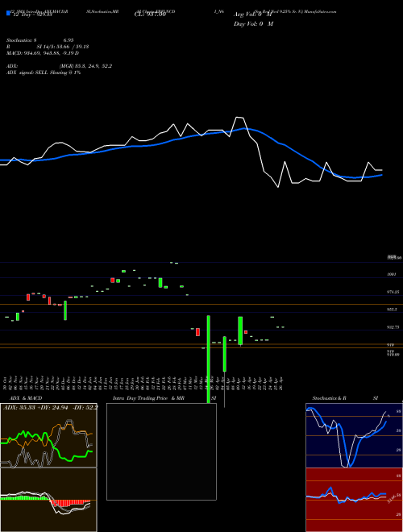This screenshot has width=403, height=532.
Task: Click the red-background RSI chart panel
Action: click(x=354, y=500)
